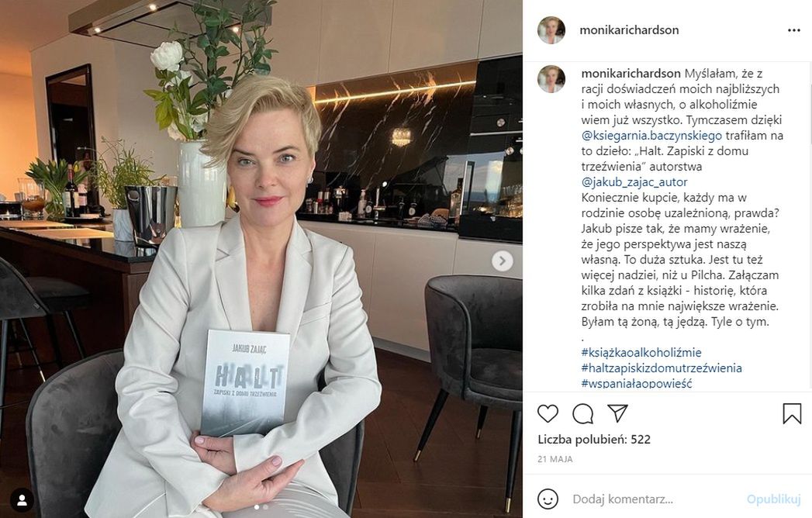
Task: Open monikarichardson header username
Action: (629, 30)
